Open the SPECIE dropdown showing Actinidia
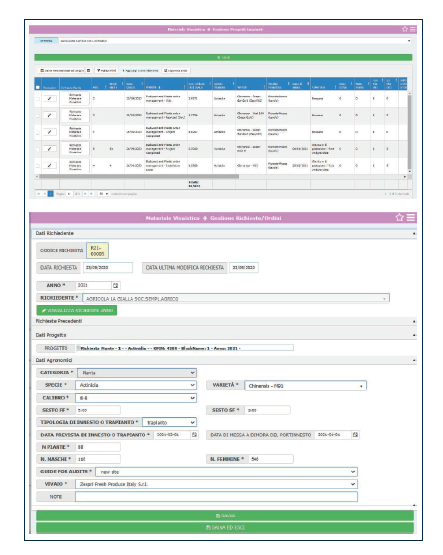Screen dimensions: 443x555 click(x=136, y=385)
